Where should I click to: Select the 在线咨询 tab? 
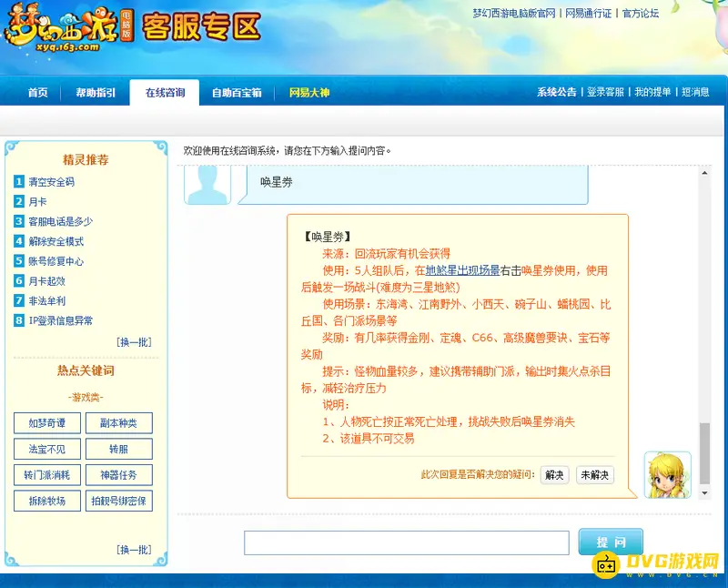tap(165, 93)
